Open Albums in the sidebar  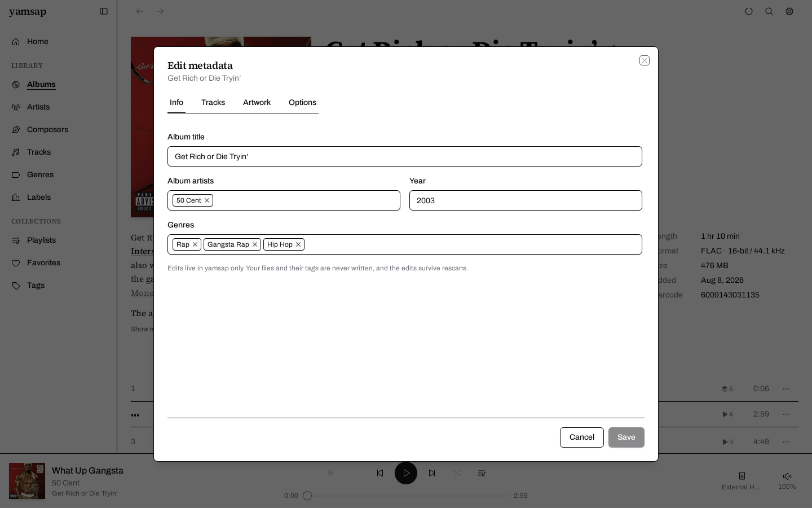tap(59, 85)
